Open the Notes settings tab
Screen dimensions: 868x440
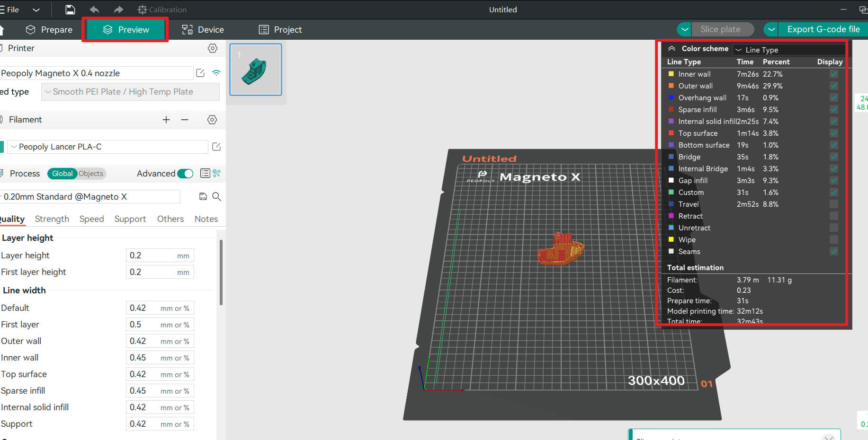pos(206,219)
